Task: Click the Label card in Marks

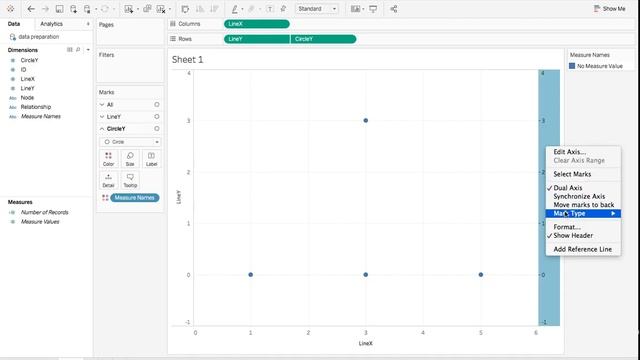Action: pyautogui.click(x=151, y=159)
